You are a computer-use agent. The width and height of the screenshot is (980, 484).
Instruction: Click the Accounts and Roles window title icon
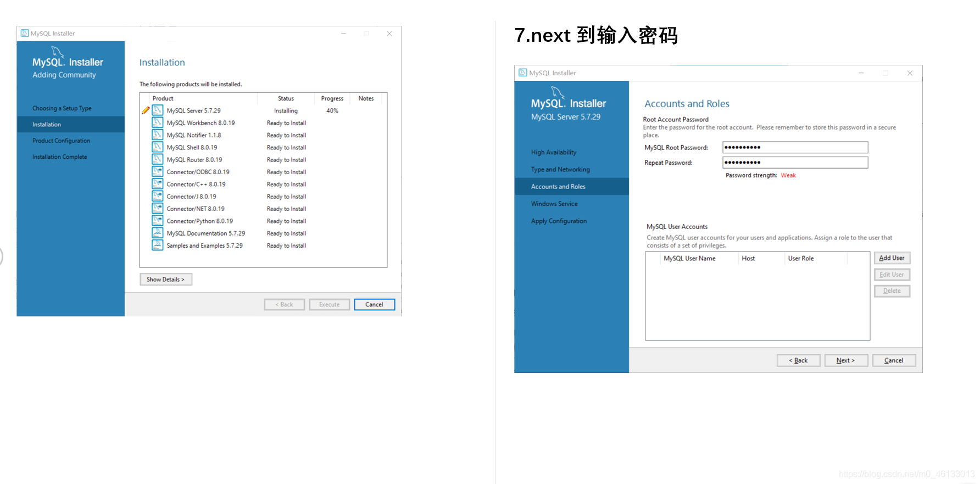(523, 73)
